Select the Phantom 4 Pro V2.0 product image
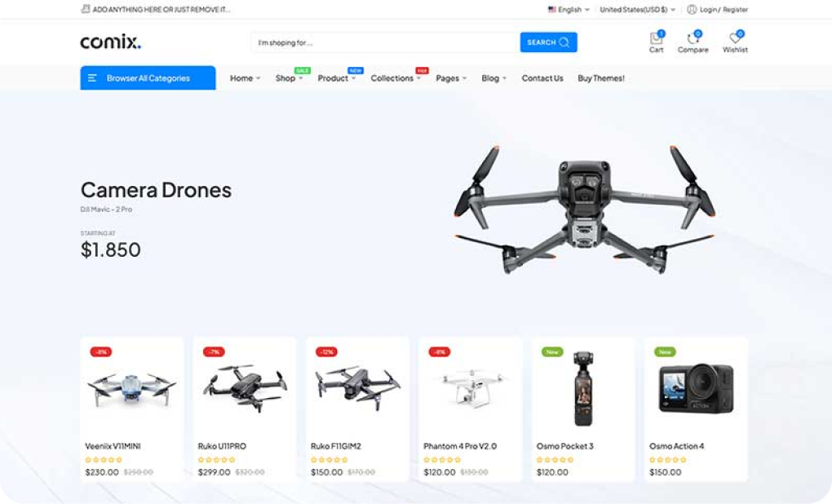The image size is (832, 504). tap(470, 388)
